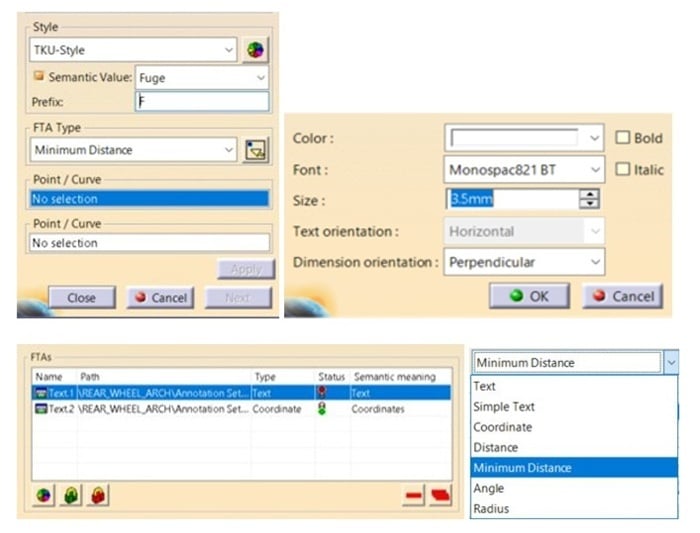The width and height of the screenshot is (700, 533).
Task: Click the Prefix input field
Action: 202,102
